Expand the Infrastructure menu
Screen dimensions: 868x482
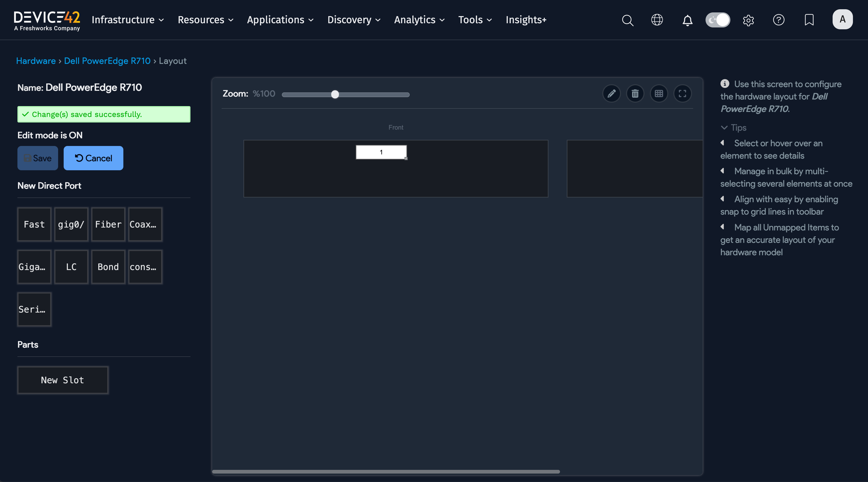tap(127, 20)
